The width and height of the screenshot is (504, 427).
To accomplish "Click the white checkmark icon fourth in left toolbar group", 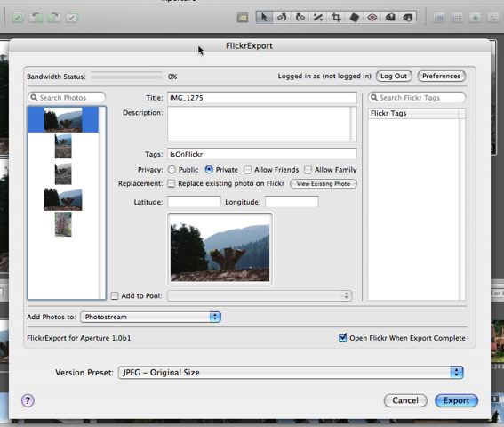I will coord(72,18).
